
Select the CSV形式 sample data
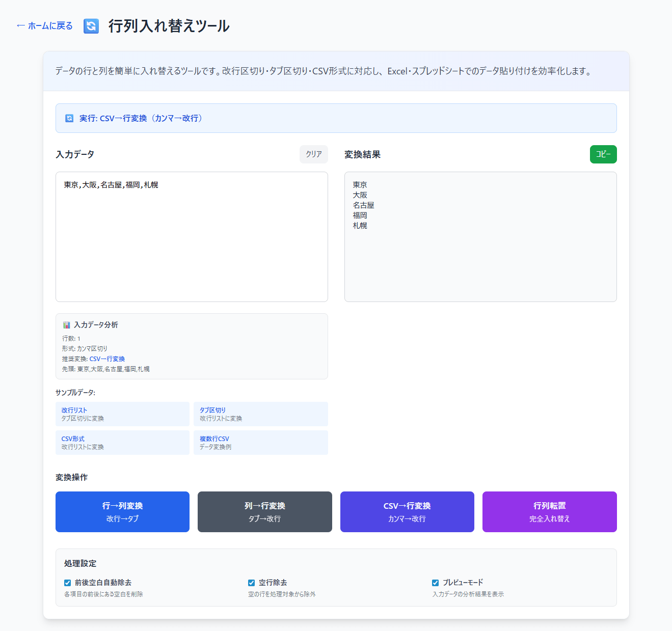[x=122, y=443]
